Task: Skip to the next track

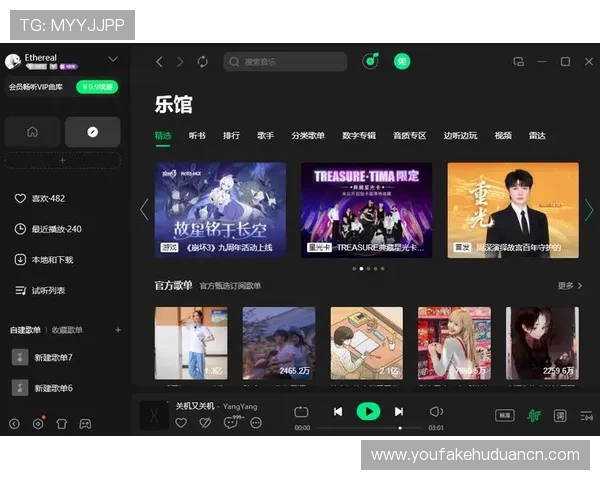Action: [399, 412]
